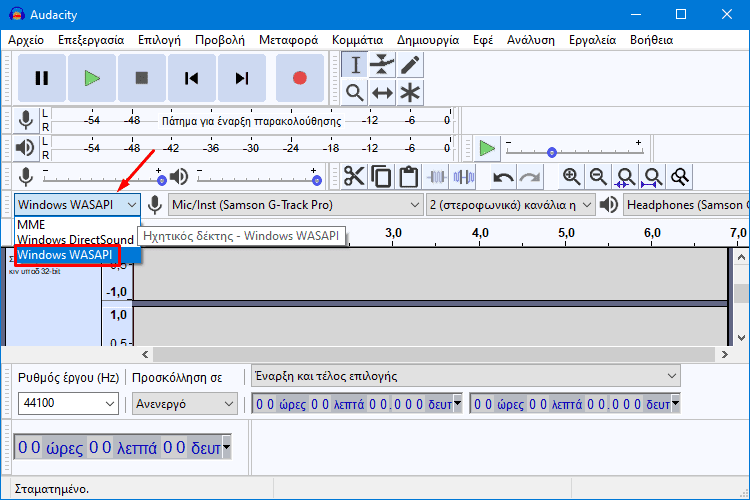This screenshot has width=750, height=500.
Task: Skip to end of project
Action: (x=242, y=78)
